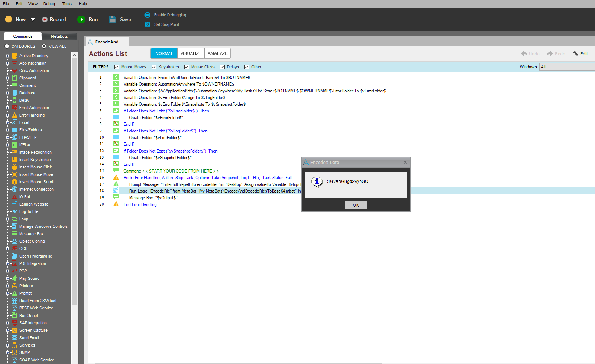This screenshot has width=595, height=364.
Task: Expand the Active Directory tree node
Action: click(x=7, y=56)
